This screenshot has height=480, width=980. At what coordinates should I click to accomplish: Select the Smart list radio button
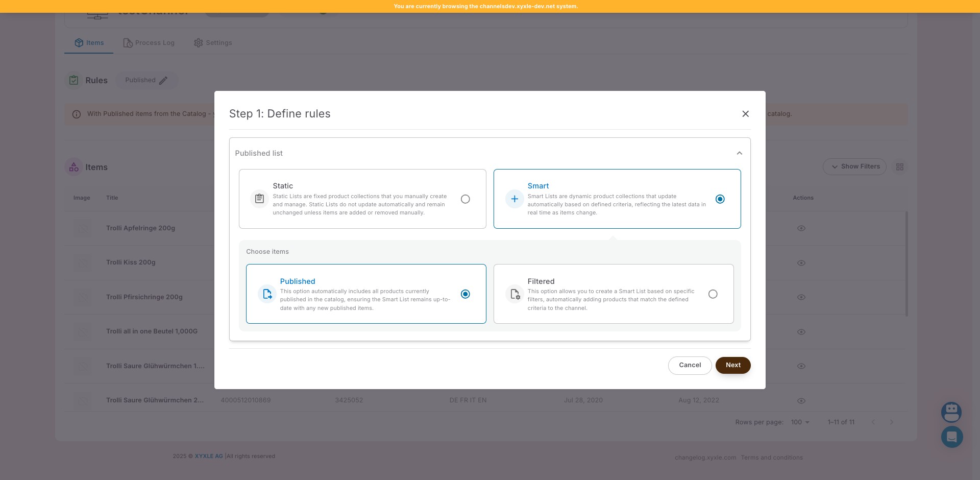pos(720,199)
